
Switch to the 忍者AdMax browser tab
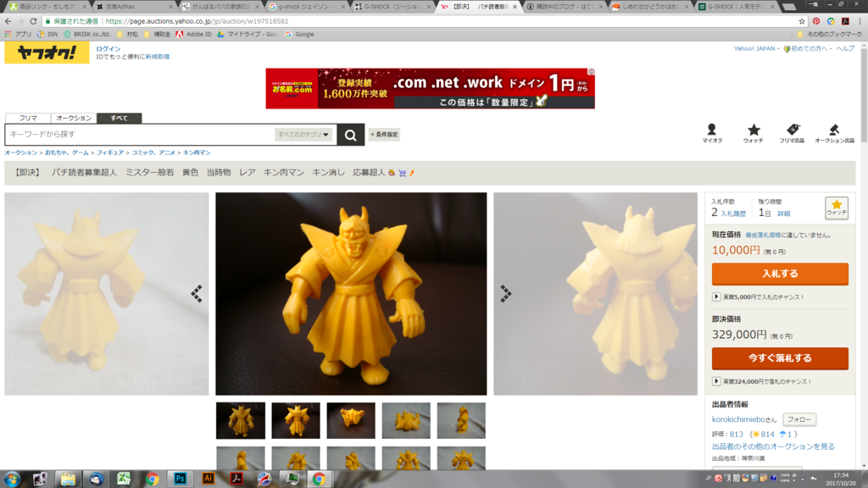133,7
